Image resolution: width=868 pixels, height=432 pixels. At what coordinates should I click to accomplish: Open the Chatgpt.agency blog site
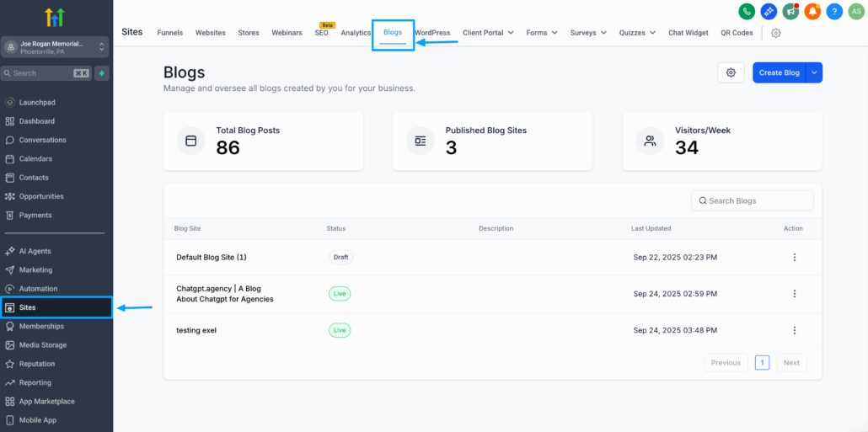(x=224, y=293)
